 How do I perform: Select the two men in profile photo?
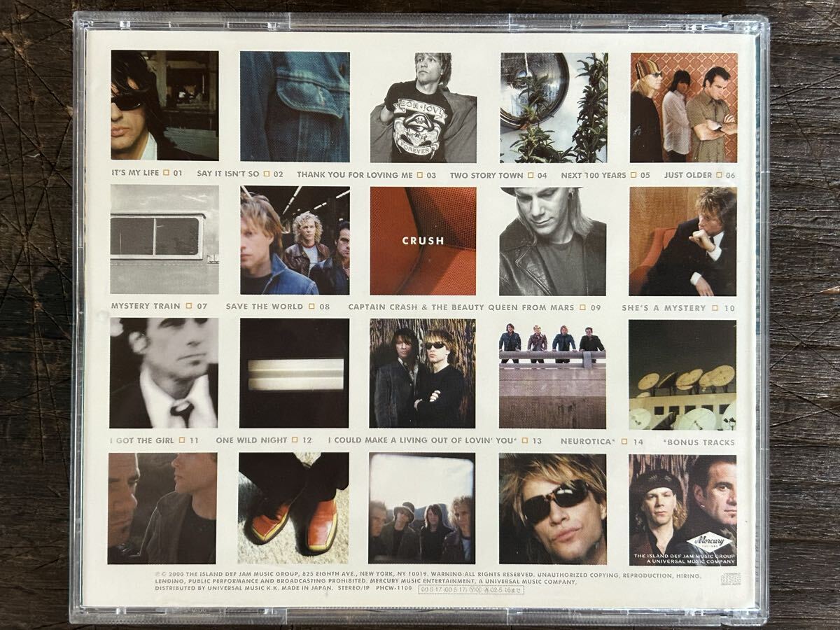click(x=162, y=507)
